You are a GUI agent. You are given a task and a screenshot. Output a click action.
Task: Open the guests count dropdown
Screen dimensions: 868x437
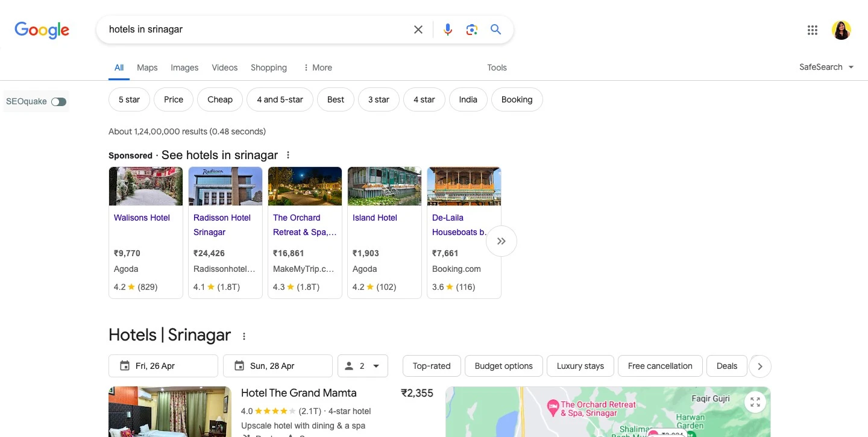pyautogui.click(x=363, y=366)
